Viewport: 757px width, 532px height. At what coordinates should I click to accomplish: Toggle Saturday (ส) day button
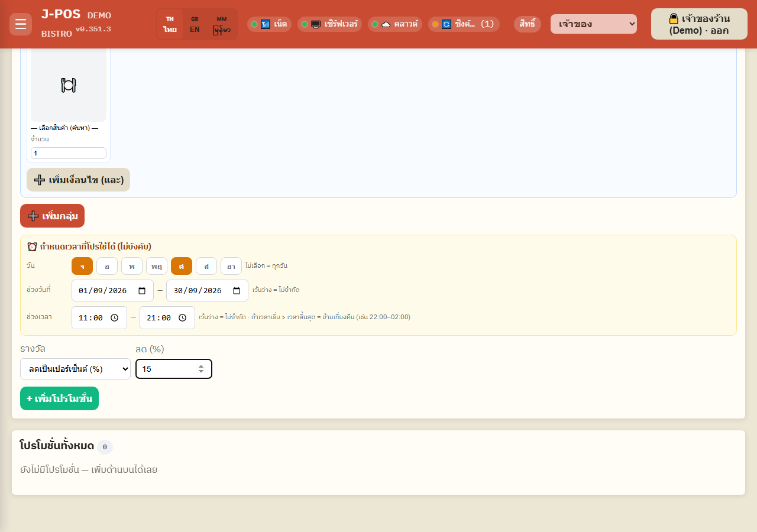pos(206,266)
